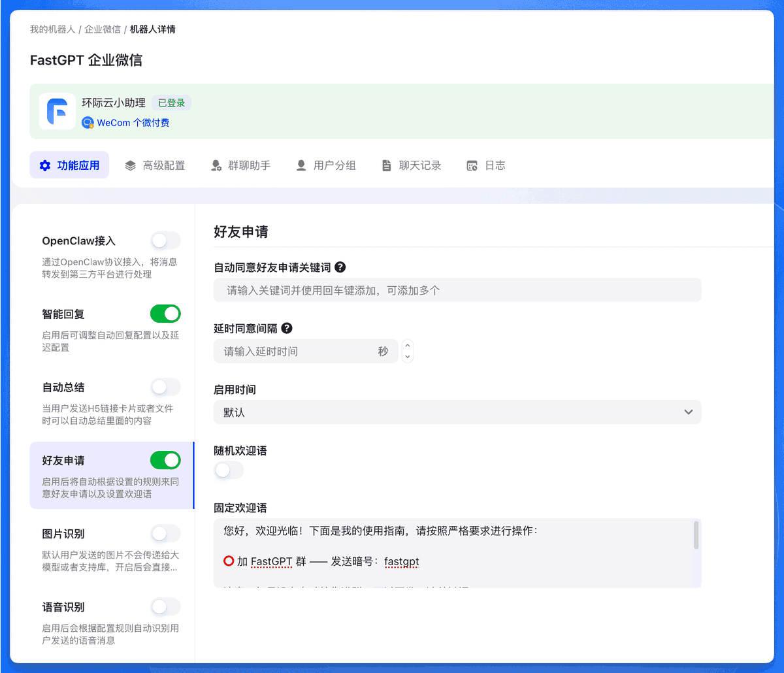Go to 我的机器人 in the breadcrumb
Viewport: 784px width, 673px height.
point(52,29)
